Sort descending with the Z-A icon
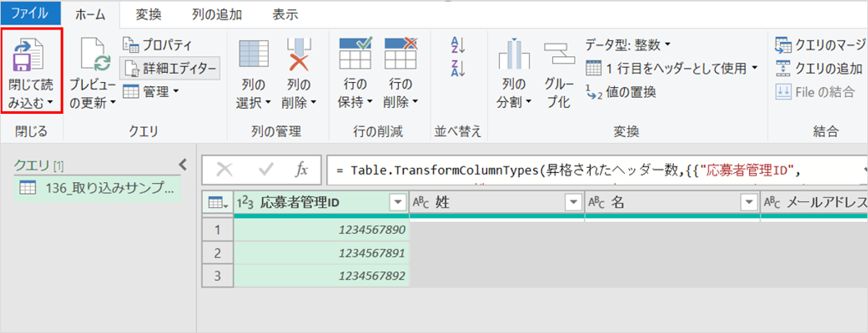868x333 pixels. pos(457,68)
